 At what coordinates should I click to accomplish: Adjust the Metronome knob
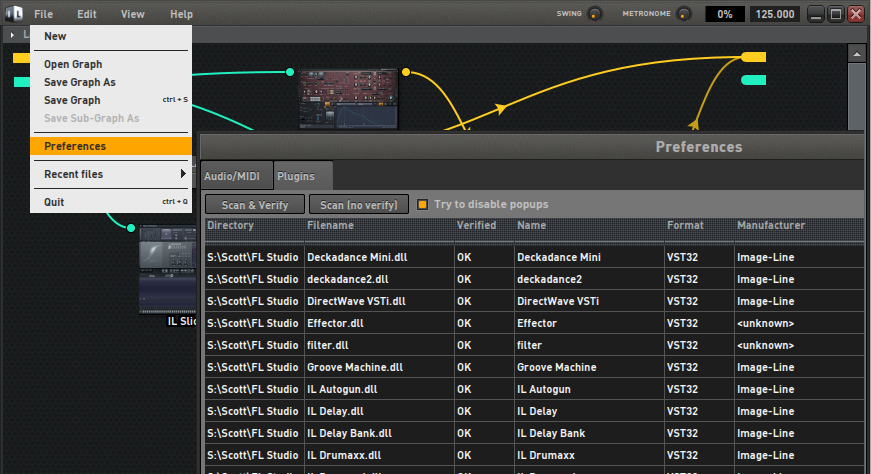coord(684,14)
